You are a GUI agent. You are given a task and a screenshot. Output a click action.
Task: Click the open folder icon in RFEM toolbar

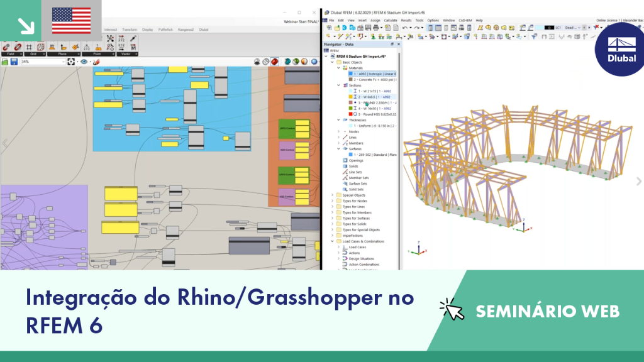click(337, 28)
